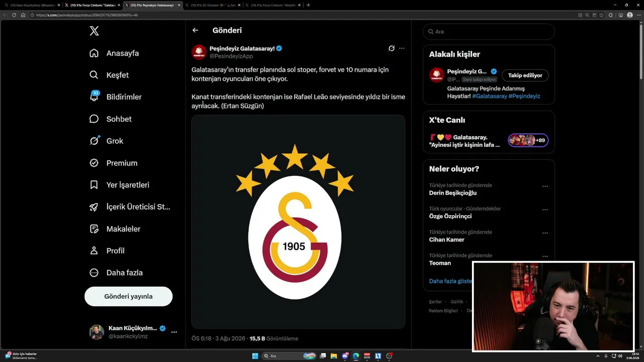The width and height of the screenshot is (644, 362).
Task: Open the post's more options menu
Action: tap(401, 48)
